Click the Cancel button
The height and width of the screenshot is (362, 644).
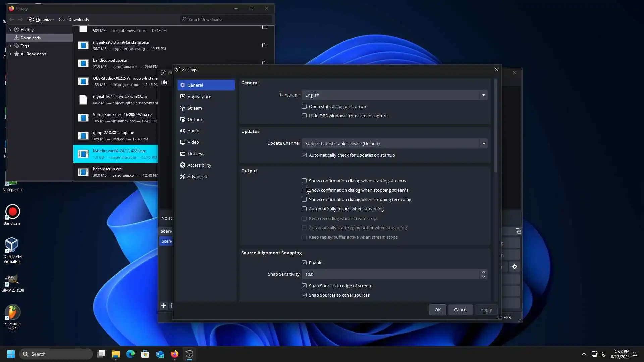coord(460,310)
